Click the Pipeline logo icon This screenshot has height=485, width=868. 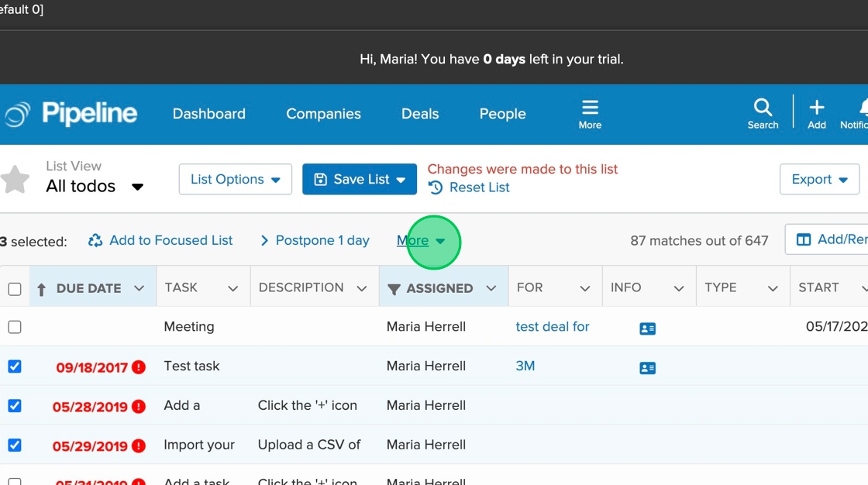point(17,114)
